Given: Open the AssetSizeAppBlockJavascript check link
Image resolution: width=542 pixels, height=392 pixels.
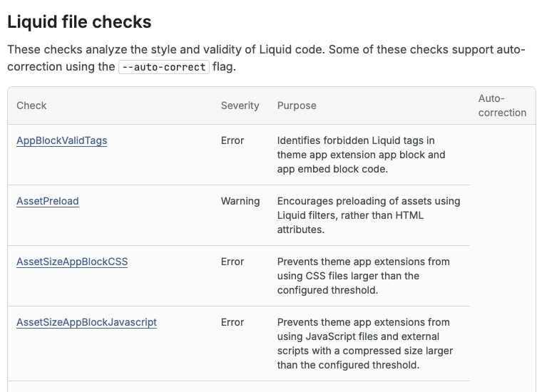Looking at the screenshot, I should click(x=87, y=322).
